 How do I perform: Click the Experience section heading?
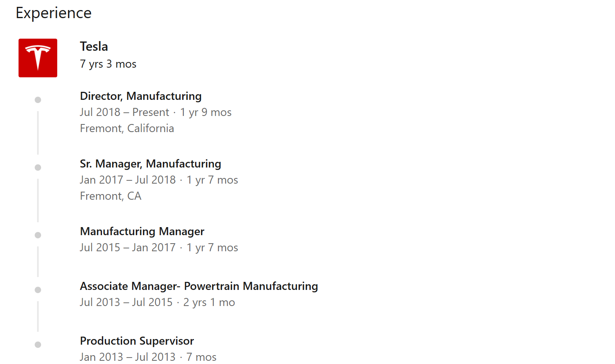tap(54, 13)
